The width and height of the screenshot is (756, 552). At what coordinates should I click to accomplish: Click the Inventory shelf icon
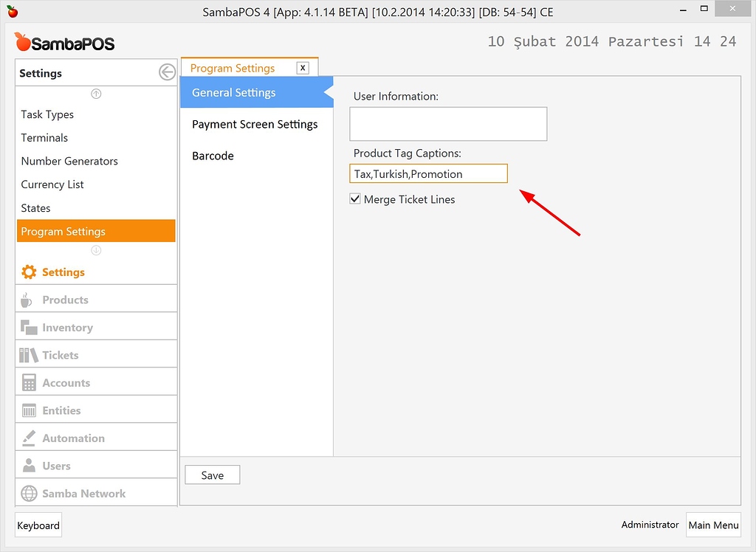[28, 326]
